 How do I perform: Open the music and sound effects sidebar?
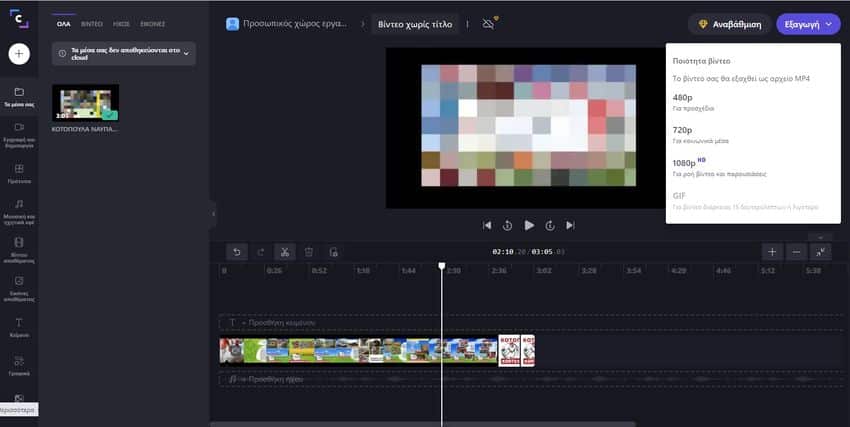[x=19, y=211]
